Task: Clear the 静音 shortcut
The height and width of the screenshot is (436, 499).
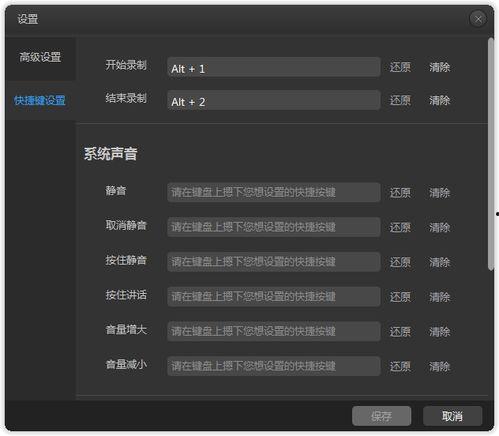Action: (x=439, y=193)
